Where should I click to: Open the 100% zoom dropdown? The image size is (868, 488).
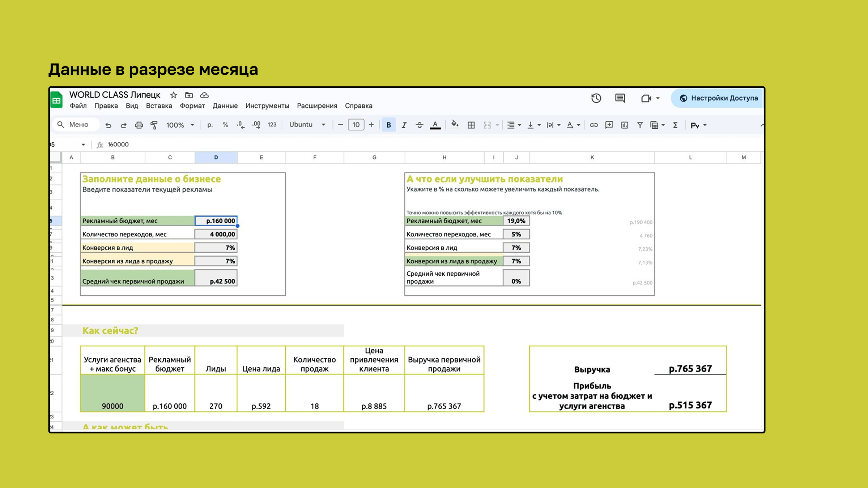click(180, 125)
